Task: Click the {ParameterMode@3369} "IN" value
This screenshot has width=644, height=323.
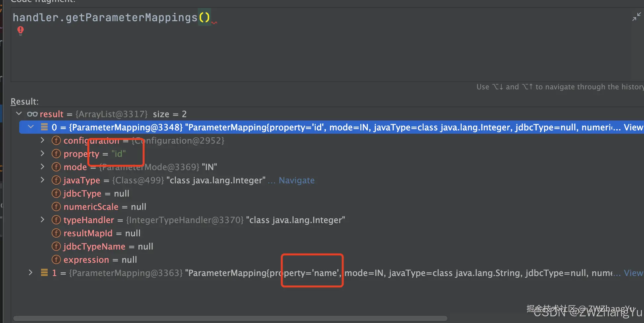Action: click(158, 167)
